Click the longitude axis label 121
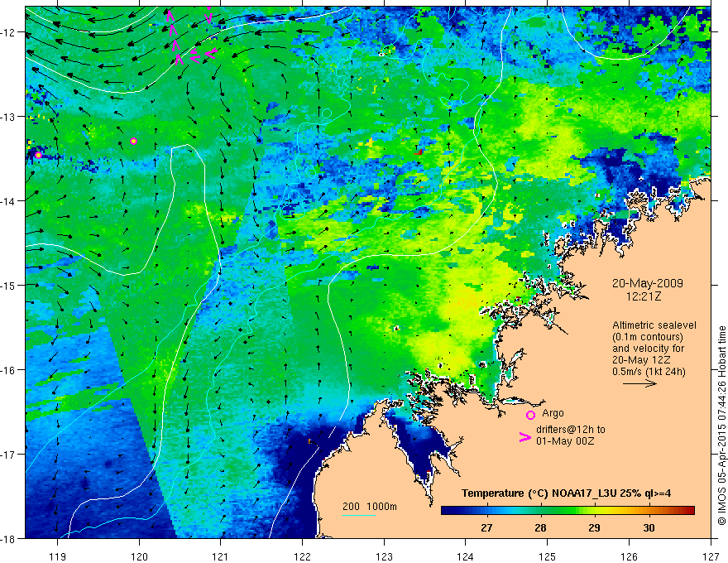The height and width of the screenshot is (563, 728). [x=221, y=557]
